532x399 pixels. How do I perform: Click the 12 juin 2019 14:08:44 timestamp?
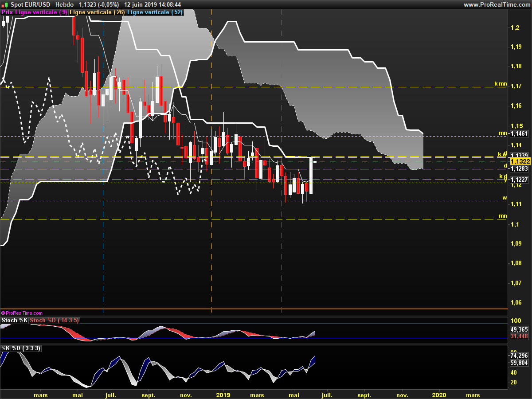pos(153,4)
